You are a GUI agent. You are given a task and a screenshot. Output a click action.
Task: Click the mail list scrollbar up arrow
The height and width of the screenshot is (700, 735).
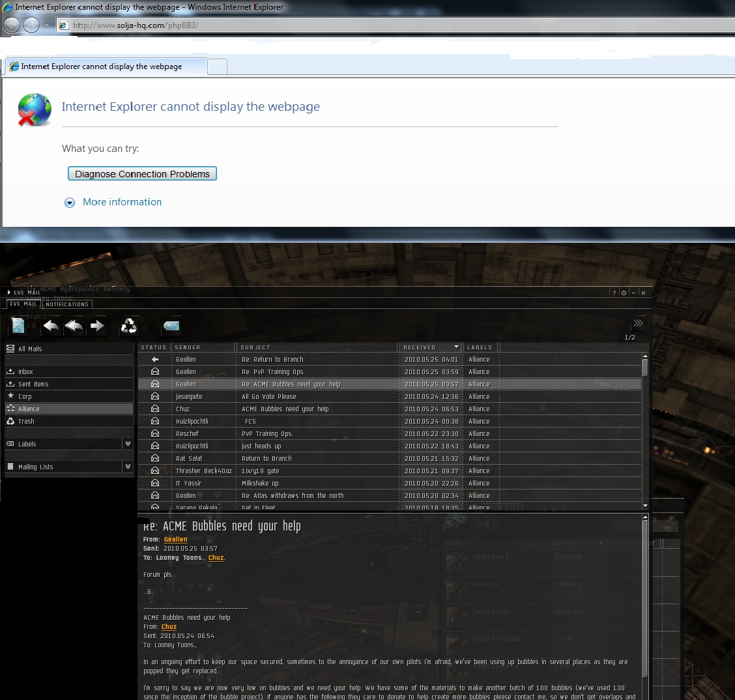pos(645,356)
